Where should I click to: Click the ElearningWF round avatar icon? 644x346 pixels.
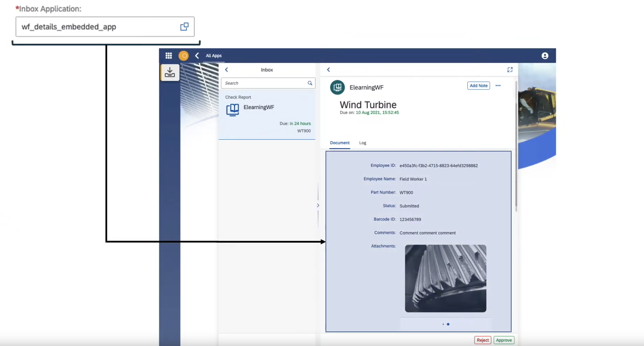337,87
